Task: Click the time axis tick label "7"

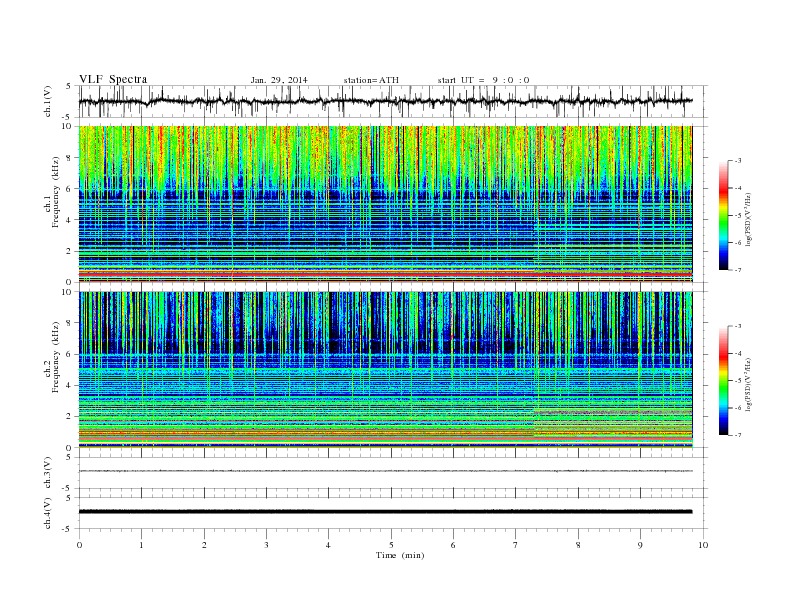Action: [516, 545]
